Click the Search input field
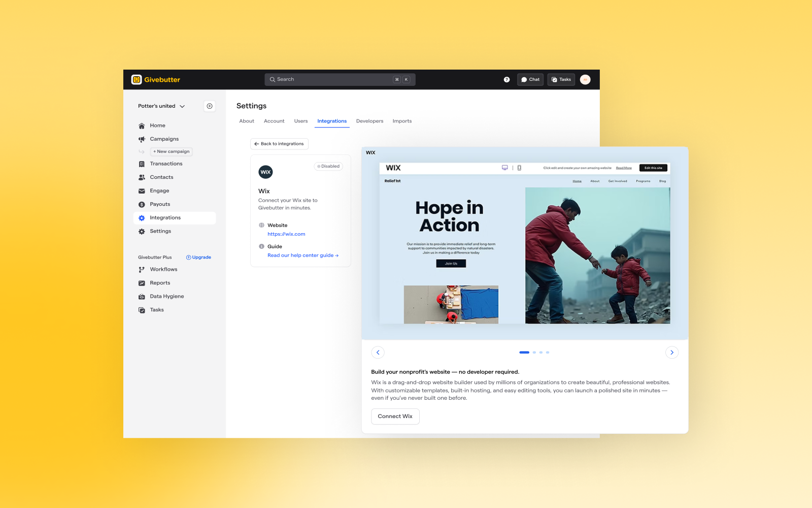 coord(340,80)
